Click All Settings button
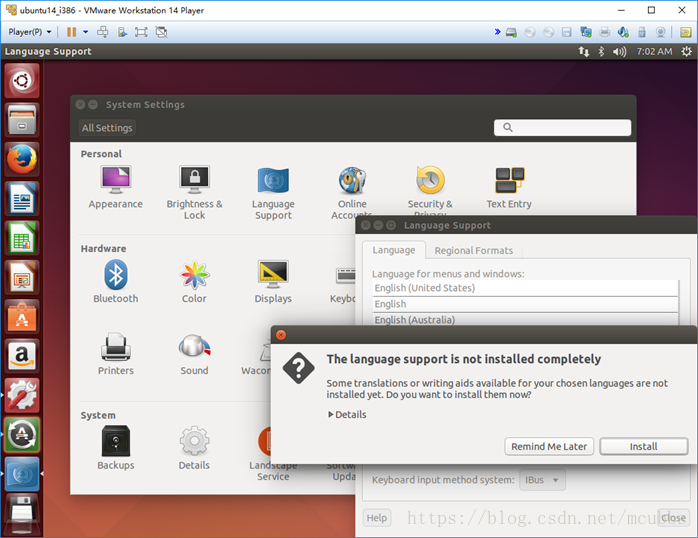 pyautogui.click(x=107, y=128)
